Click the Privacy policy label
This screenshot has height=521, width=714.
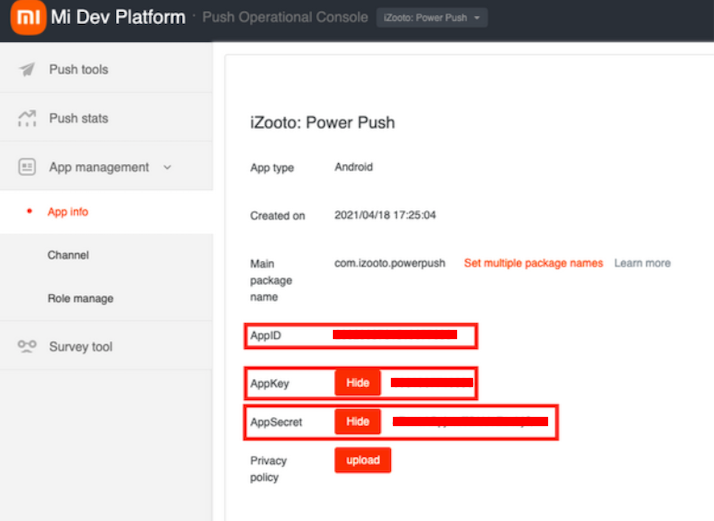(x=268, y=469)
